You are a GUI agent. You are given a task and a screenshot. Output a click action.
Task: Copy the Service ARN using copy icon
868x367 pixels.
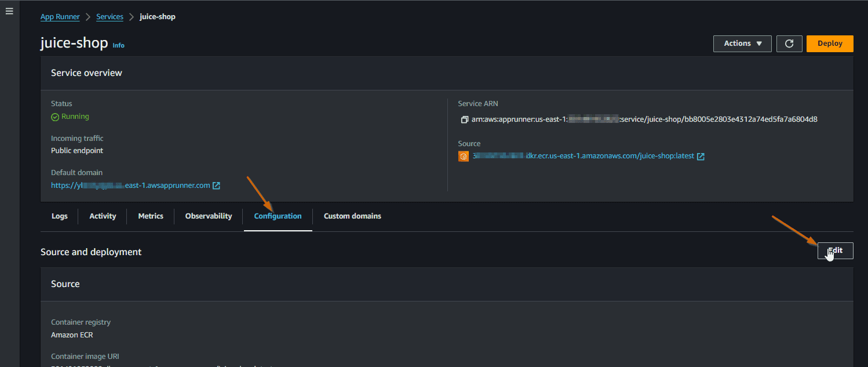click(464, 120)
